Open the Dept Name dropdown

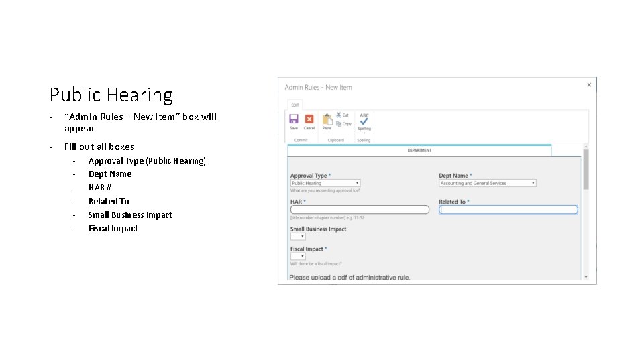(x=488, y=183)
